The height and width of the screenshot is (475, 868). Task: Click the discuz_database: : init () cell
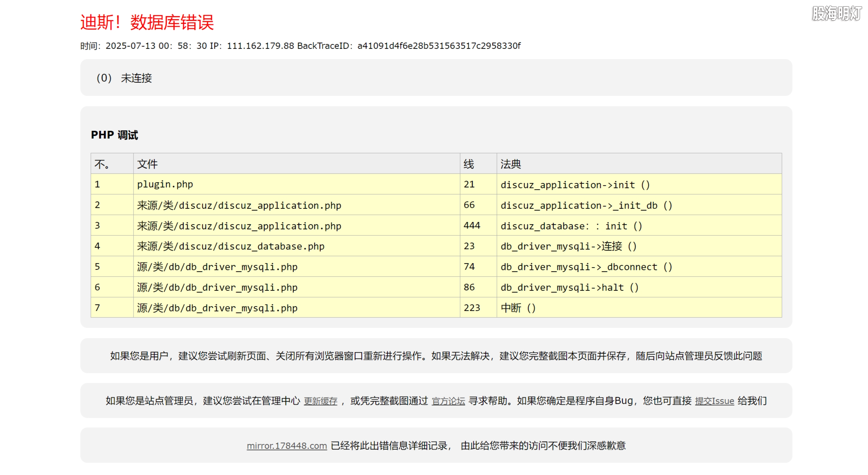(x=639, y=225)
